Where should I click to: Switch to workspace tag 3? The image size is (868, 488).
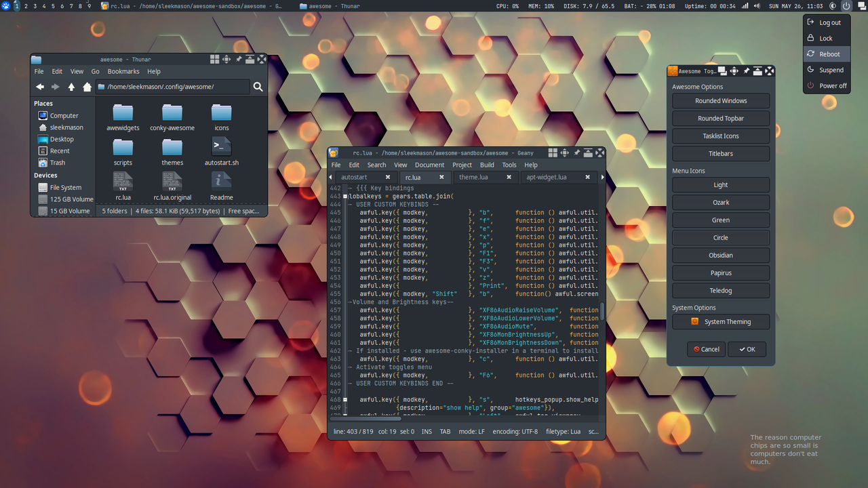[x=35, y=6]
